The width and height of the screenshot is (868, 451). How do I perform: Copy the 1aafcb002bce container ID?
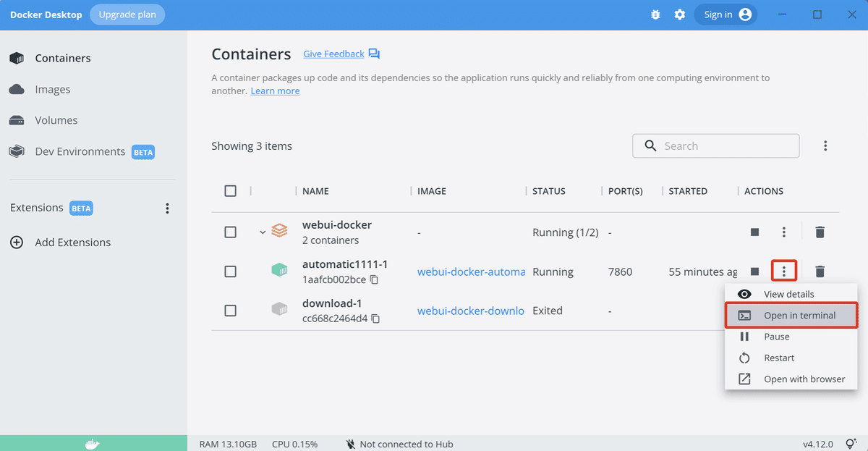click(x=374, y=279)
